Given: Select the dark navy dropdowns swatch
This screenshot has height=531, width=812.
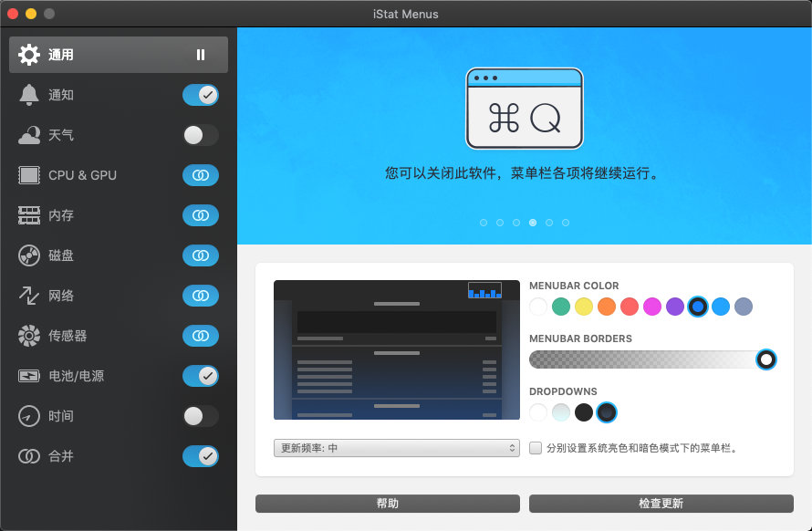Looking at the screenshot, I should click(x=607, y=412).
